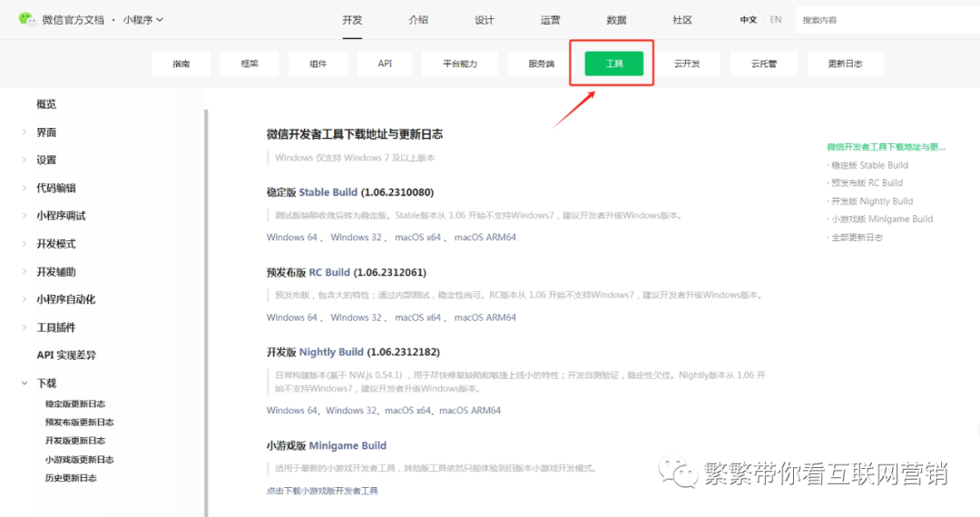The height and width of the screenshot is (517, 980).
Task: Expand the 小程序自动化 sidebar section arrow
Action: coord(24,299)
